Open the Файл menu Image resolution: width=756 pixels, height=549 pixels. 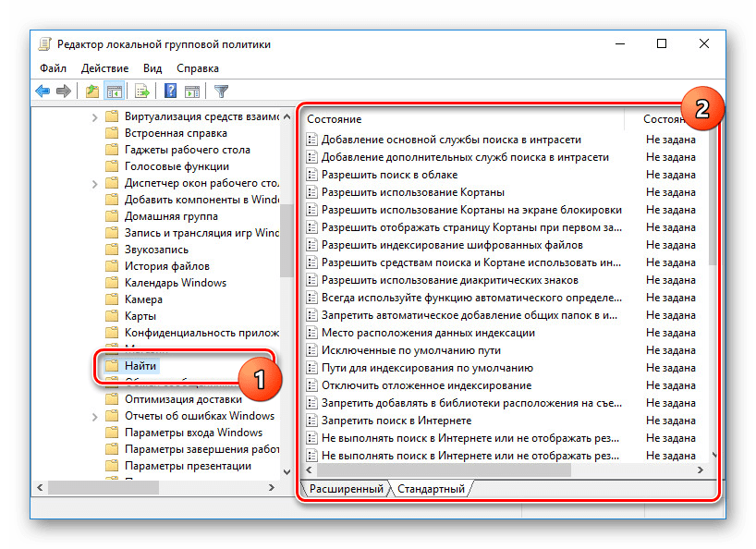coord(53,68)
